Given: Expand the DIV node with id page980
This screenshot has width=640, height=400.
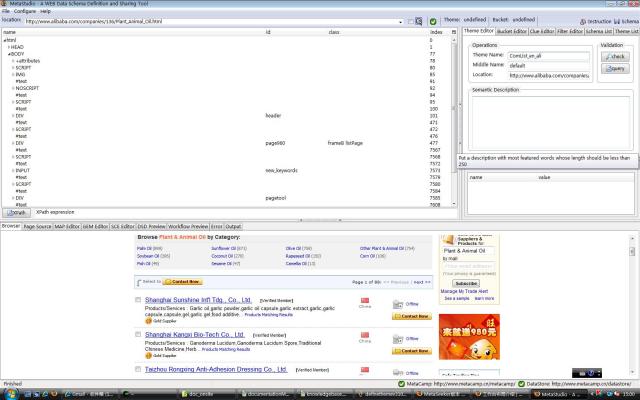Looking at the screenshot, I should click(13, 143).
